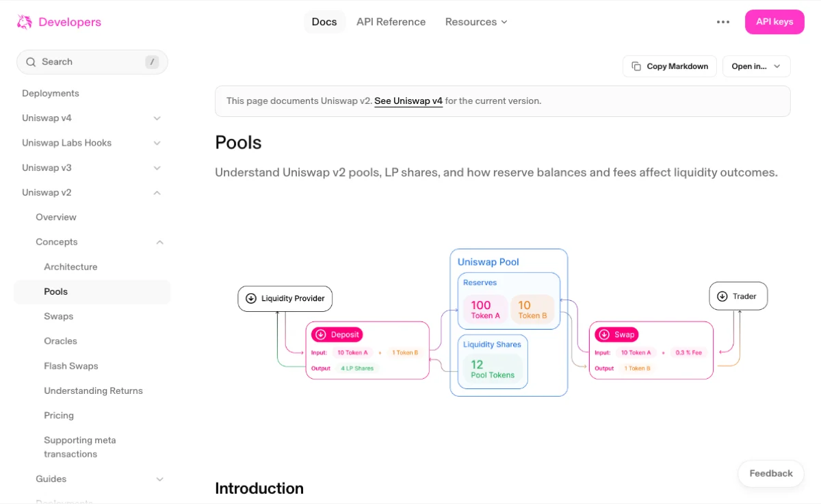Viewport: 821px width, 504px height.
Task: Click the Uniswap v3 sidebar label
Action: [x=47, y=168]
